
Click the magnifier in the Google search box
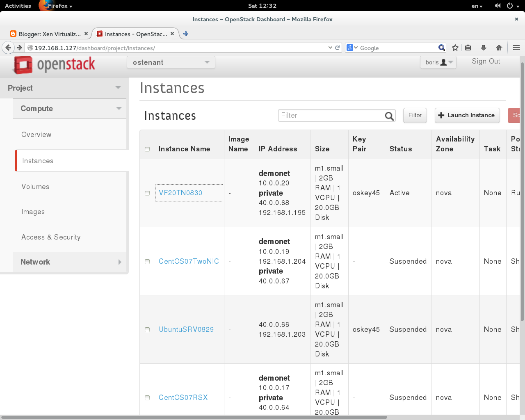coord(441,48)
